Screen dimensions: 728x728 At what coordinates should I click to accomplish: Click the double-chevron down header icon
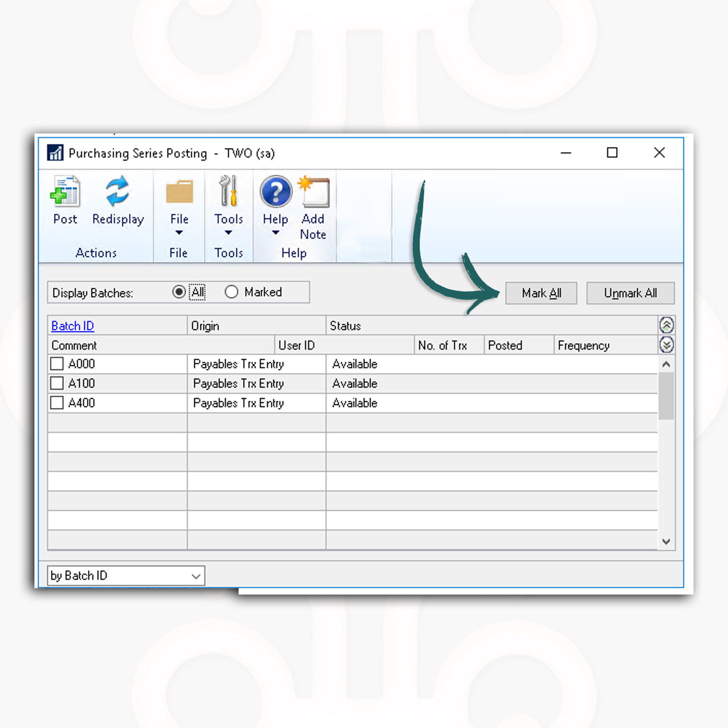coord(666,345)
